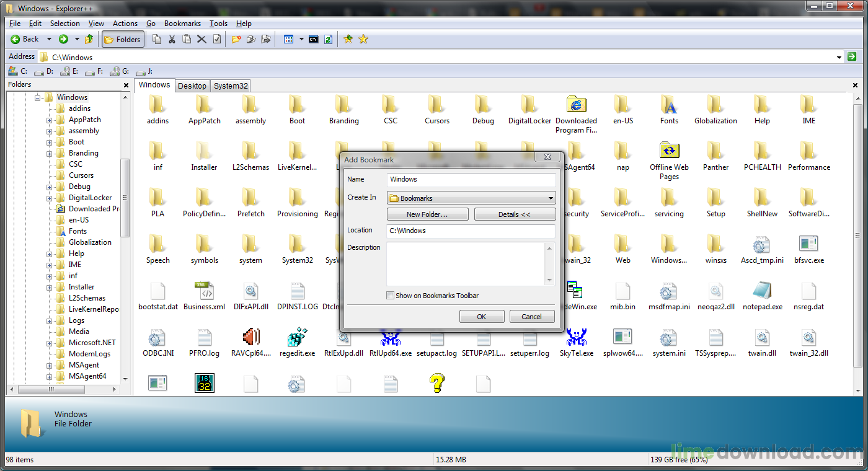Click the folder tree vertical scrollbar
The height and width of the screenshot is (471, 868).
tap(125, 198)
